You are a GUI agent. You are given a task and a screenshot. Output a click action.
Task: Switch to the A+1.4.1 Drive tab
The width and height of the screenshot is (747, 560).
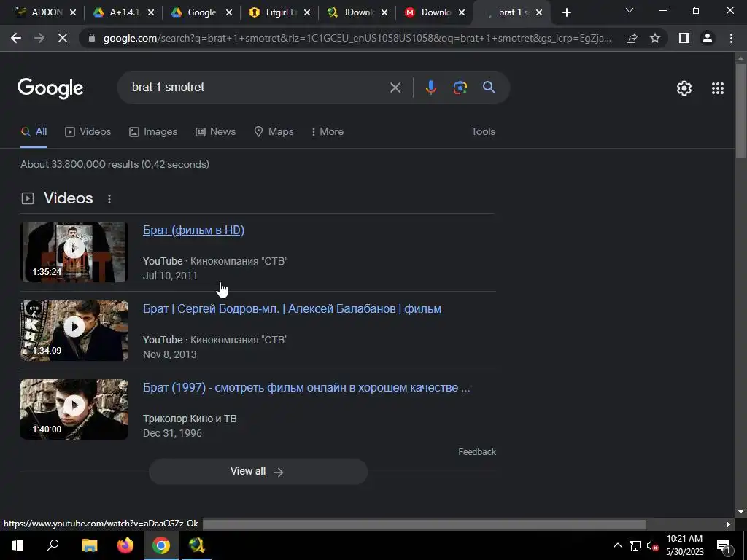coord(117,13)
